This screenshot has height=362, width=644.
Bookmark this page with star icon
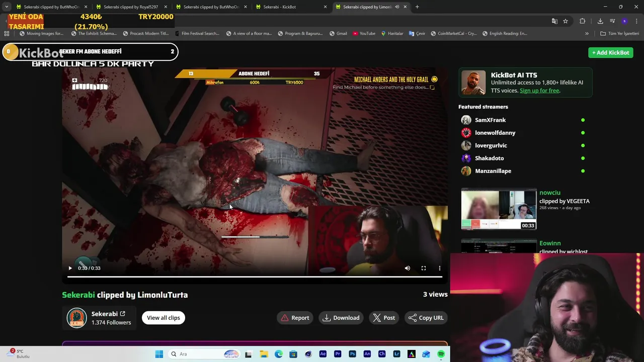[x=566, y=21]
